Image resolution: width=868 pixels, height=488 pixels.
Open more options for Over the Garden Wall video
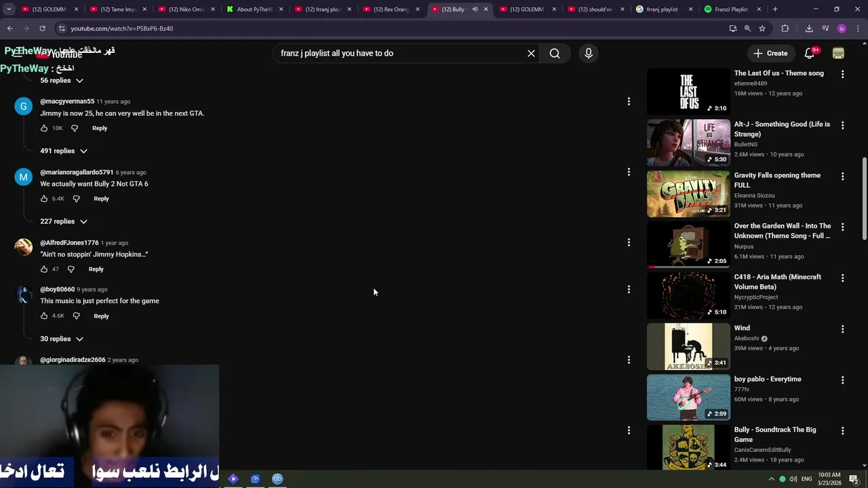(x=842, y=227)
